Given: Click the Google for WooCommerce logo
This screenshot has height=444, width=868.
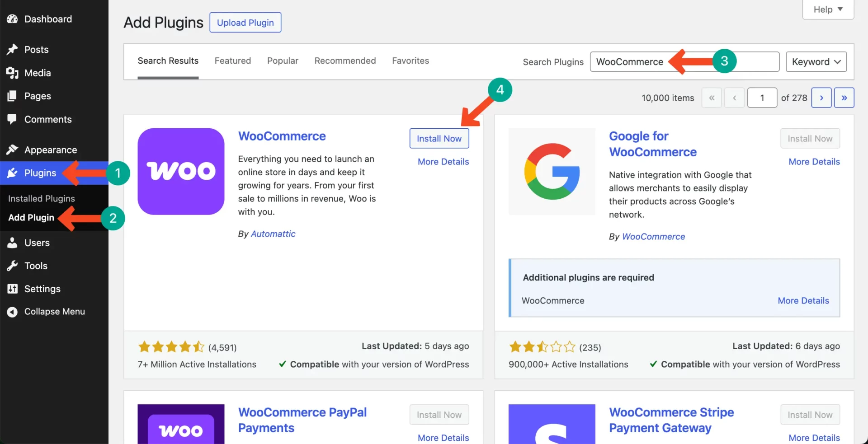Looking at the screenshot, I should pyautogui.click(x=552, y=171).
